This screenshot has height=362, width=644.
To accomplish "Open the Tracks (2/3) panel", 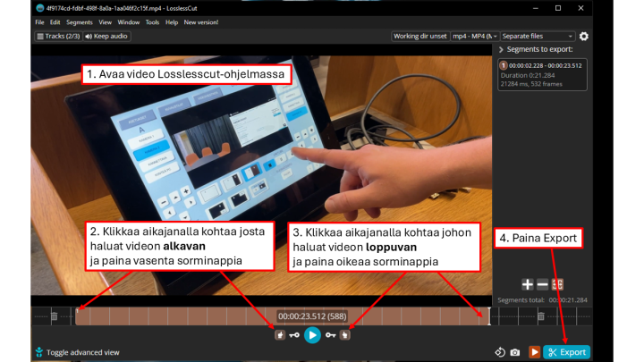I will tap(58, 36).
